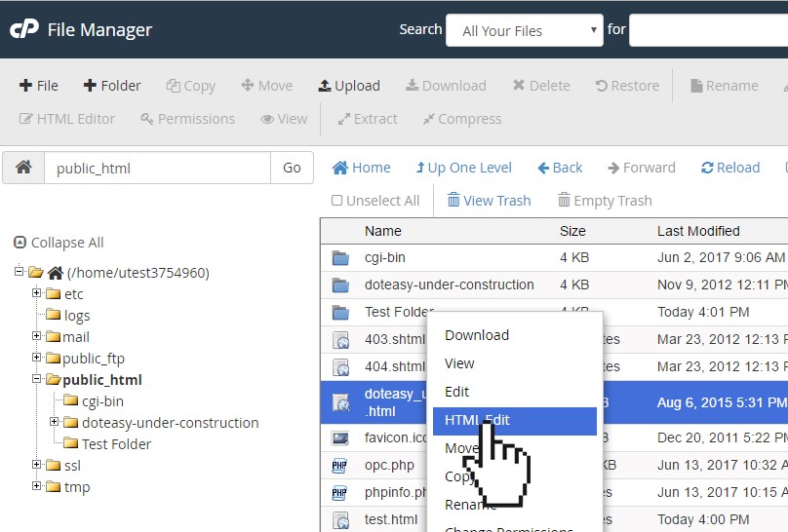
Task: Expand the etc folder node
Action: click(36, 292)
